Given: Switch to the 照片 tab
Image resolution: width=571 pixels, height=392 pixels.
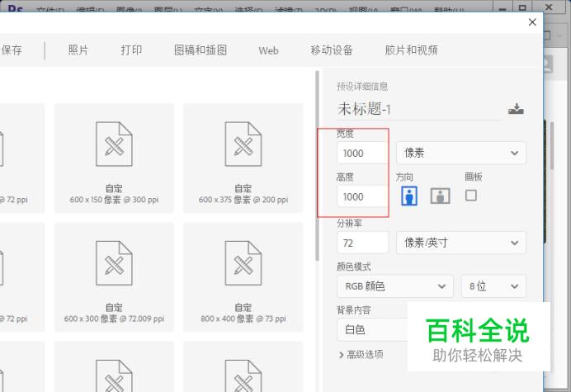Looking at the screenshot, I should pyautogui.click(x=78, y=50).
